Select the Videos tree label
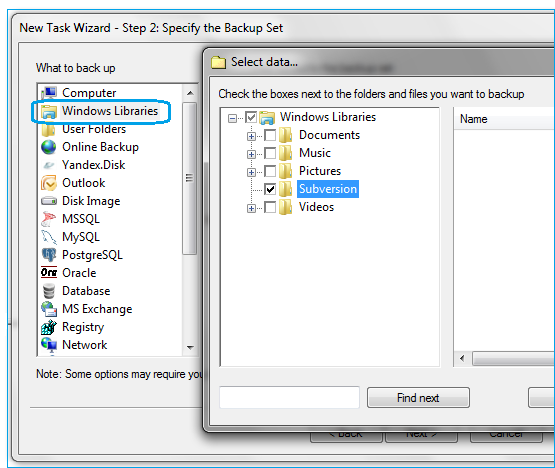Screen dimensions: 555x468 pyautogui.click(x=316, y=207)
